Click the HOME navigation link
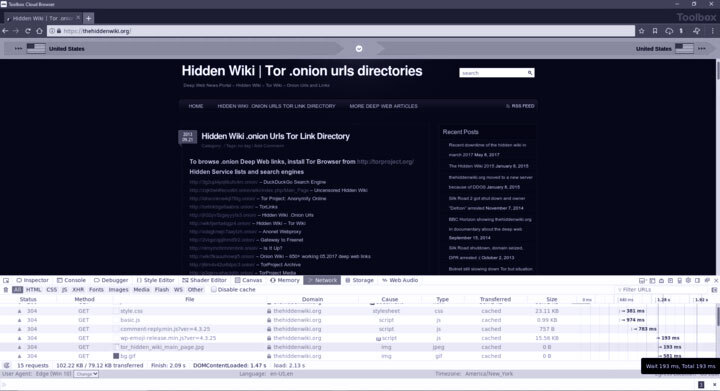720x391 pixels. [x=196, y=106]
